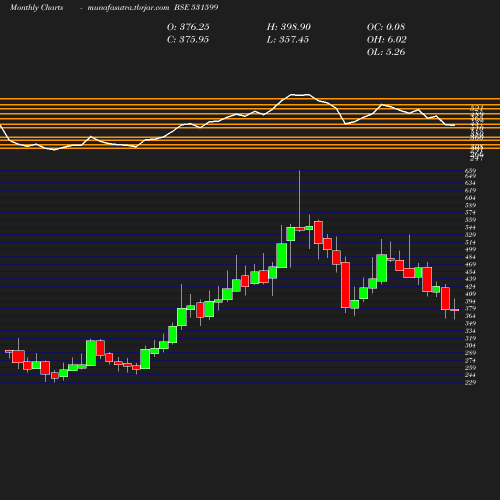
Task: Click the large red candle dropping from 469 to 379
Action: point(345,285)
